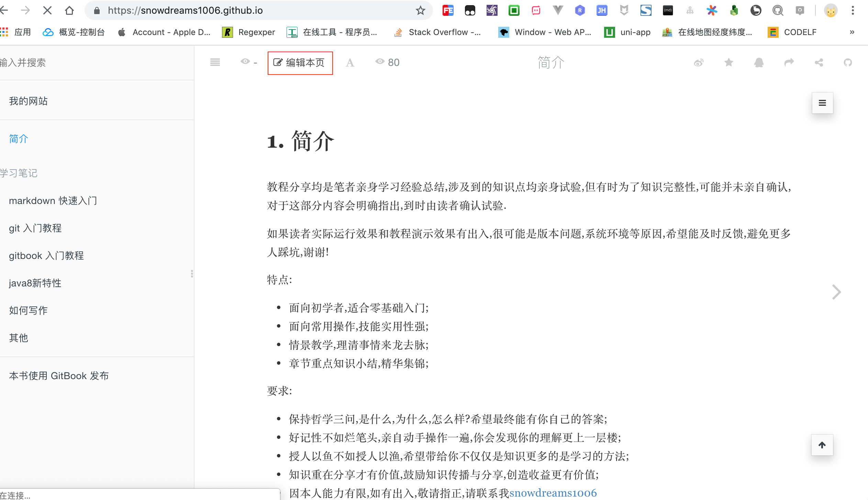Open the bell notification icon

tap(758, 62)
